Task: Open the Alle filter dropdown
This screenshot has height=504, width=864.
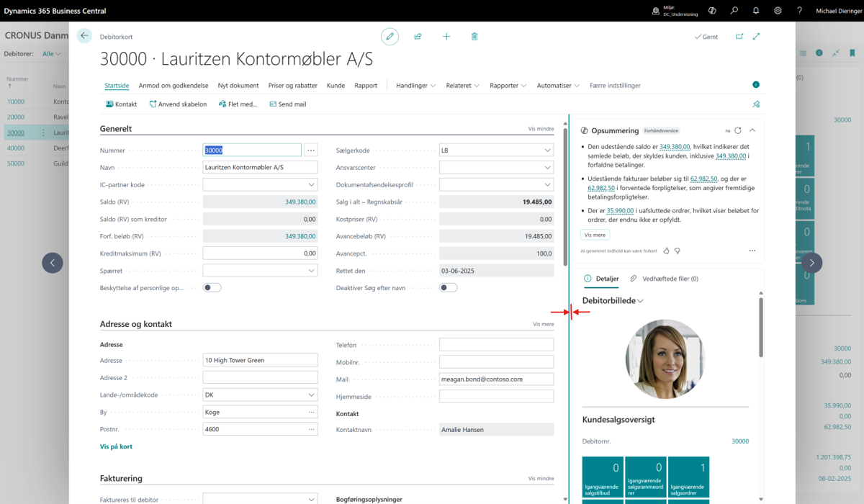Action: [x=52, y=53]
